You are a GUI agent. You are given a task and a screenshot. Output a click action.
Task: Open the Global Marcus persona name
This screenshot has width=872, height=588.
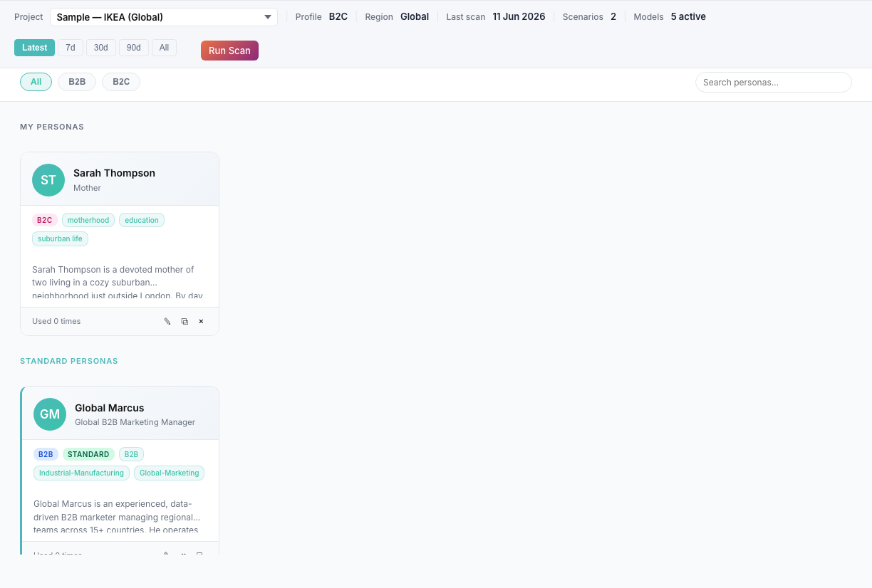[x=110, y=408]
